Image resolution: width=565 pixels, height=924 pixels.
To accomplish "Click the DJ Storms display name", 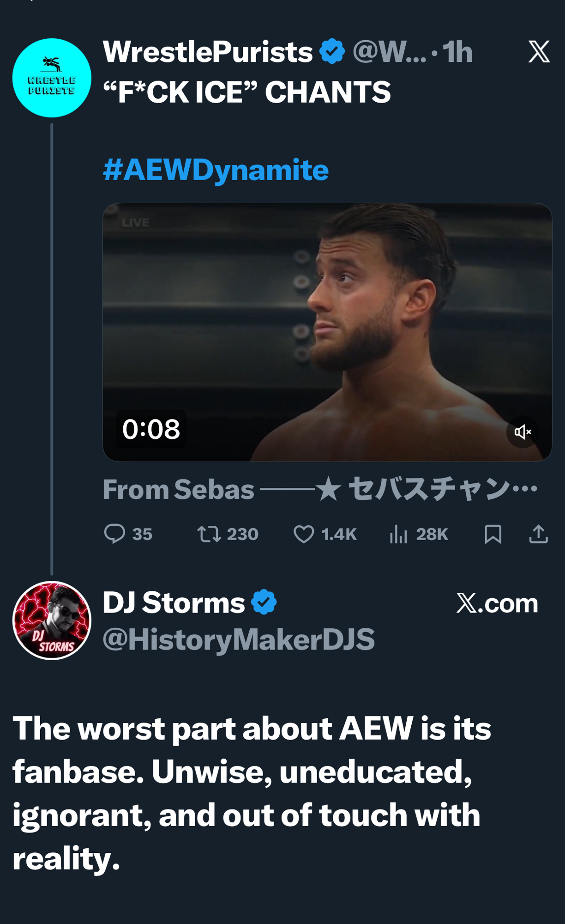I will tap(174, 602).
